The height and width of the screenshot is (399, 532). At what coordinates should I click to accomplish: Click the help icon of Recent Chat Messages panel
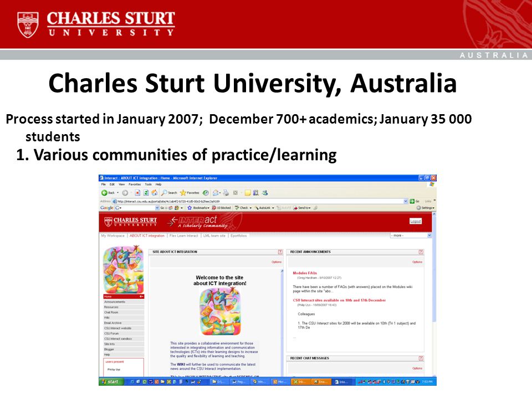(x=421, y=359)
